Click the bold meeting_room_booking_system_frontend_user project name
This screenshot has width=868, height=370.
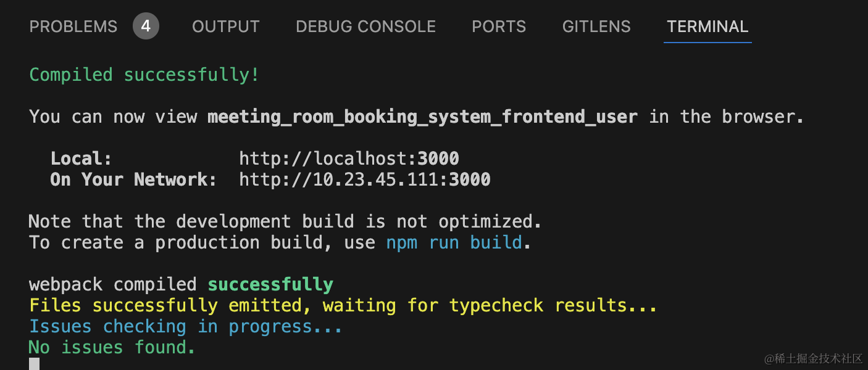coord(422,117)
